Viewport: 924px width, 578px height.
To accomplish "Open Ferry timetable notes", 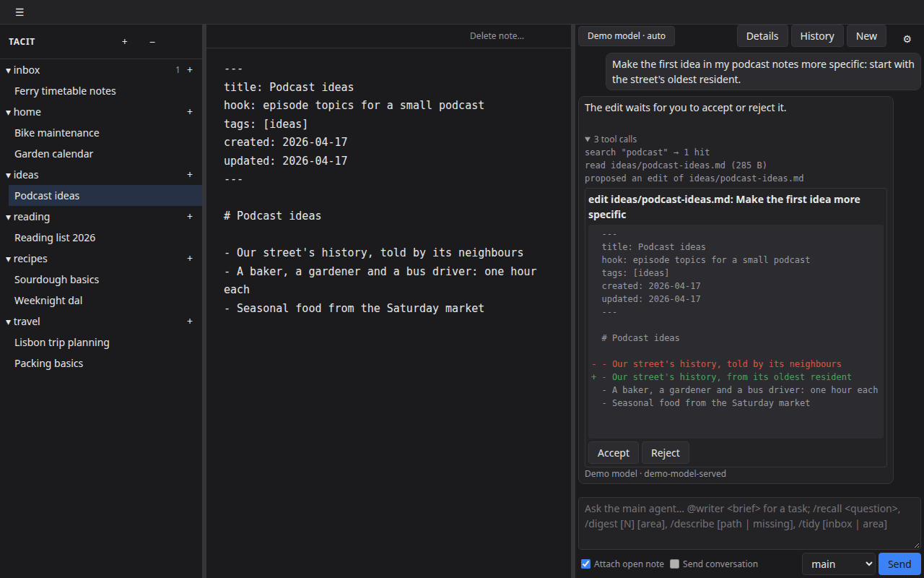I will pyautogui.click(x=105, y=91).
